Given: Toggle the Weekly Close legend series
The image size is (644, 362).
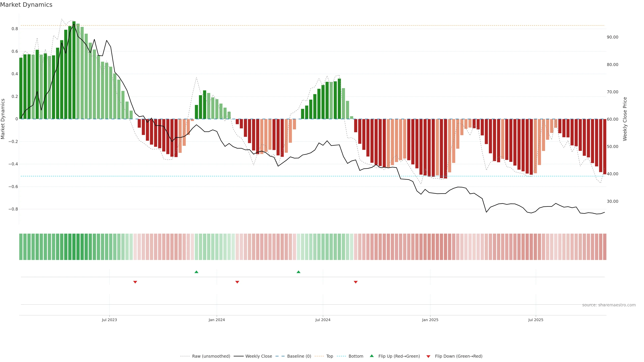Looking at the screenshot, I should coord(258,356).
